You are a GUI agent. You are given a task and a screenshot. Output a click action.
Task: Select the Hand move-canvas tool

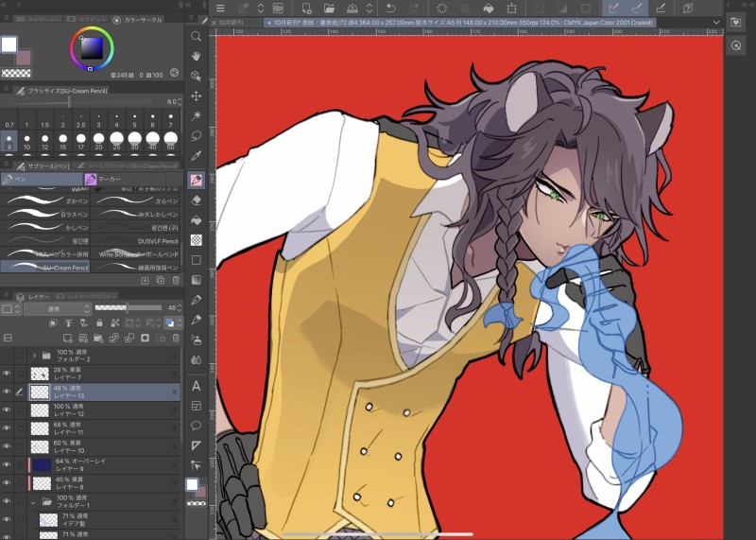196,56
